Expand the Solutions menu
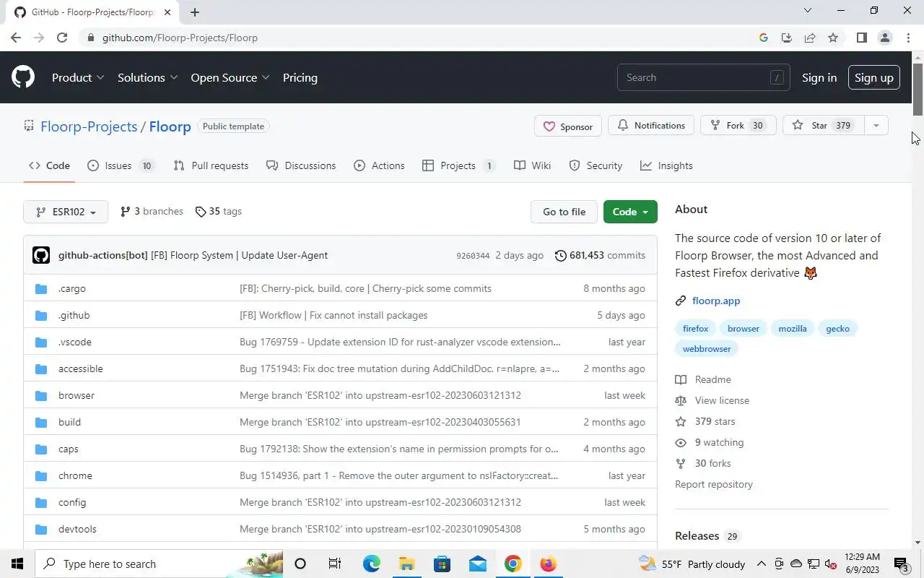Screen dimensions: 924x578 (x=148, y=77)
